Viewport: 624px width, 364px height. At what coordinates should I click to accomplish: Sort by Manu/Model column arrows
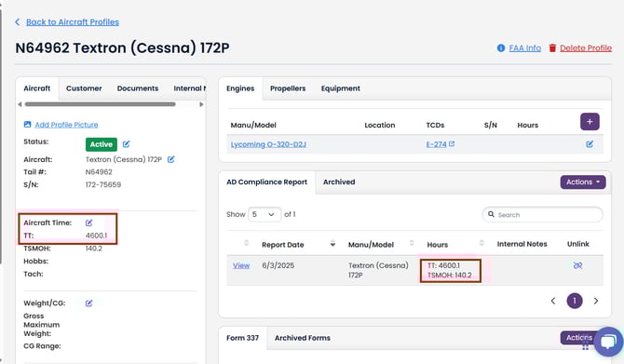tap(412, 243)
